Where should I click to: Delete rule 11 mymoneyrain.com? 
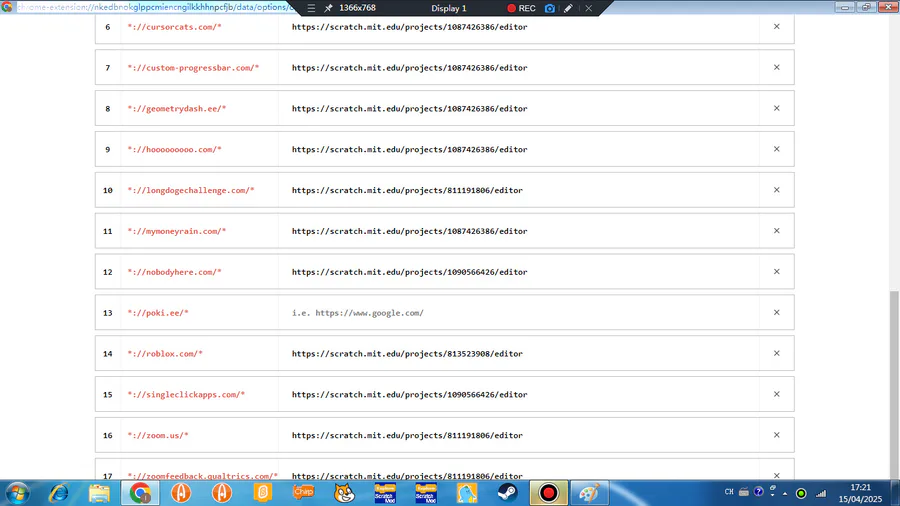[776, 231]
